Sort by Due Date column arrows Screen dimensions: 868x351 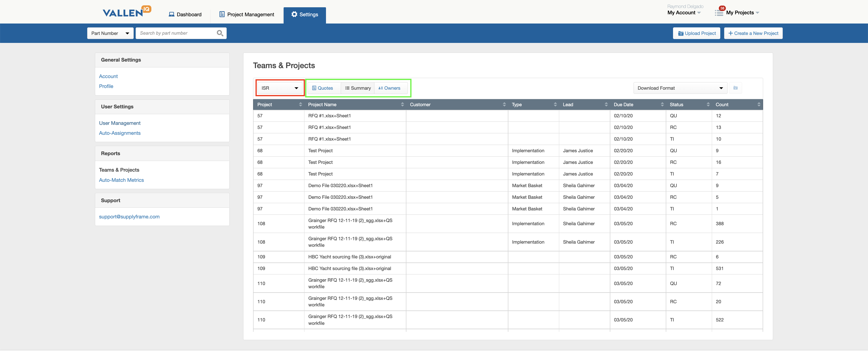tap(662, 104)
